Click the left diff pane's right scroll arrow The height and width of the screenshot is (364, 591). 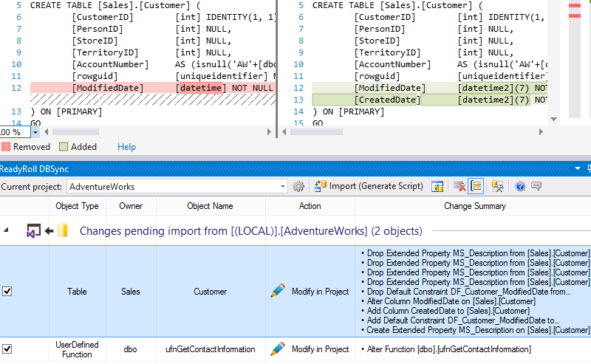[x=269, y=131]
